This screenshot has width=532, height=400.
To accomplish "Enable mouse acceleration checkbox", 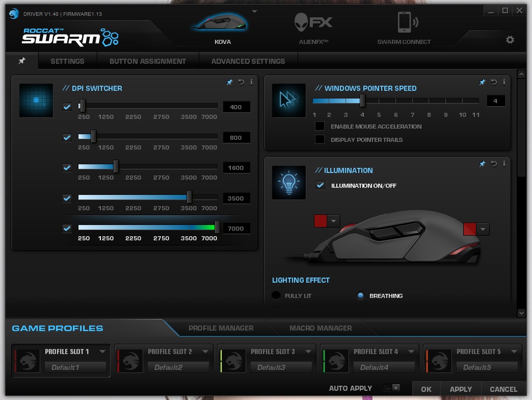I will coord(320,127).
